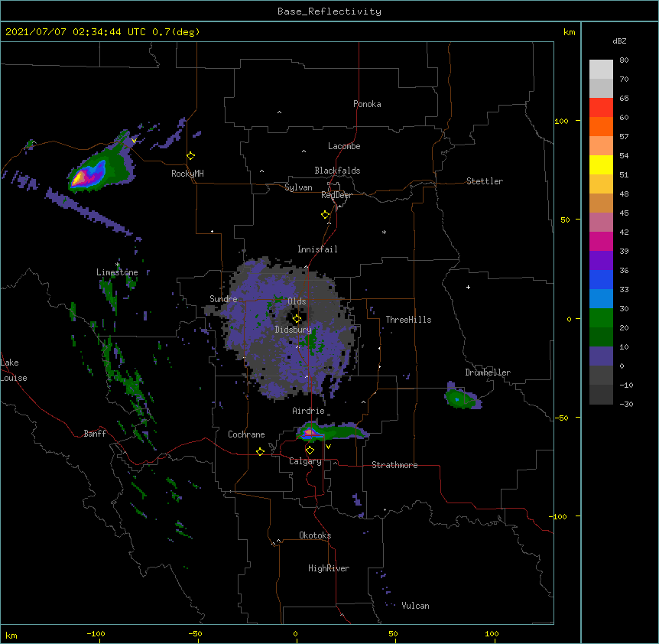Click the Strathmore label
The height and width of the screenshot is (644, 659).
pyautogui.click(x=394, y=465)
